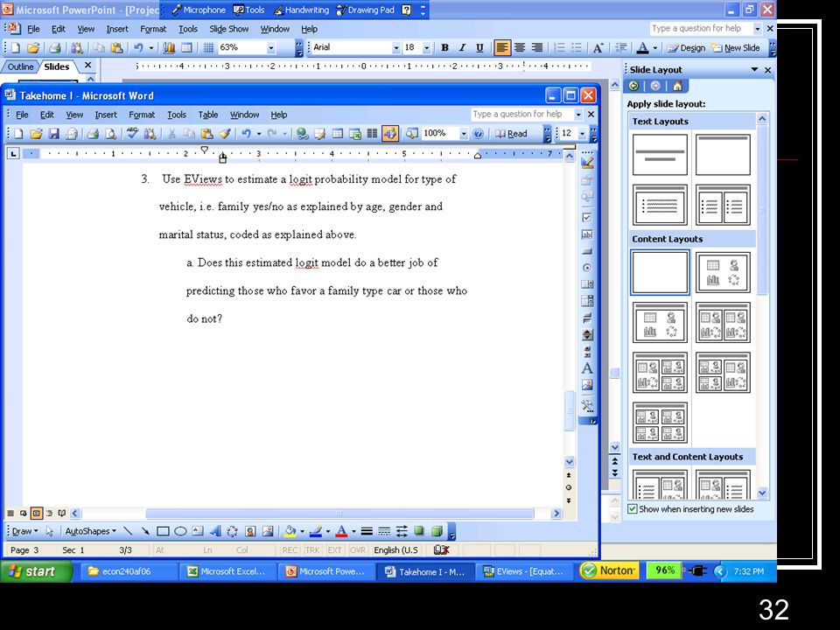Open Word Help question mark icon
This screenshot has width=840, height=630.
(479, 133)
